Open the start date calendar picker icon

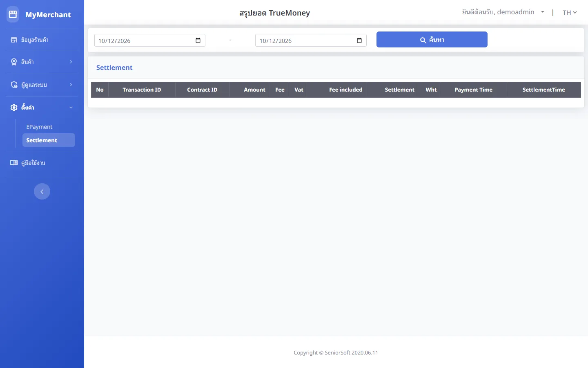coord(198,40)
